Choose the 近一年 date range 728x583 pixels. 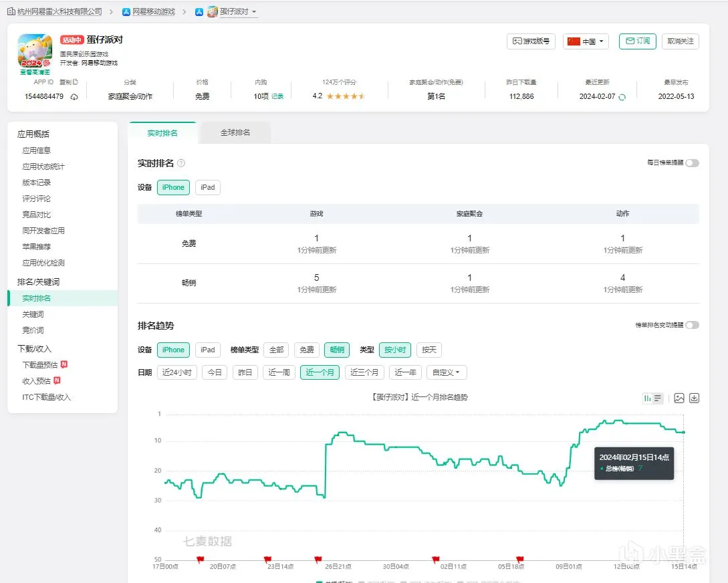pyautogui.click(x=405, y=372)
